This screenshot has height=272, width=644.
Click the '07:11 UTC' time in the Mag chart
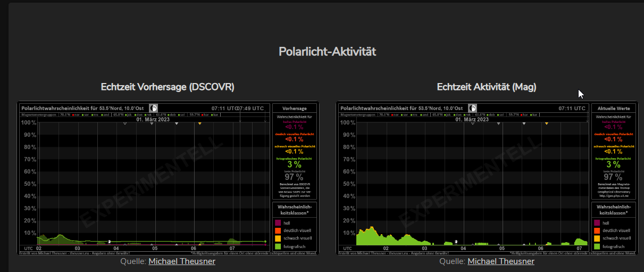(x=571, y=109)
